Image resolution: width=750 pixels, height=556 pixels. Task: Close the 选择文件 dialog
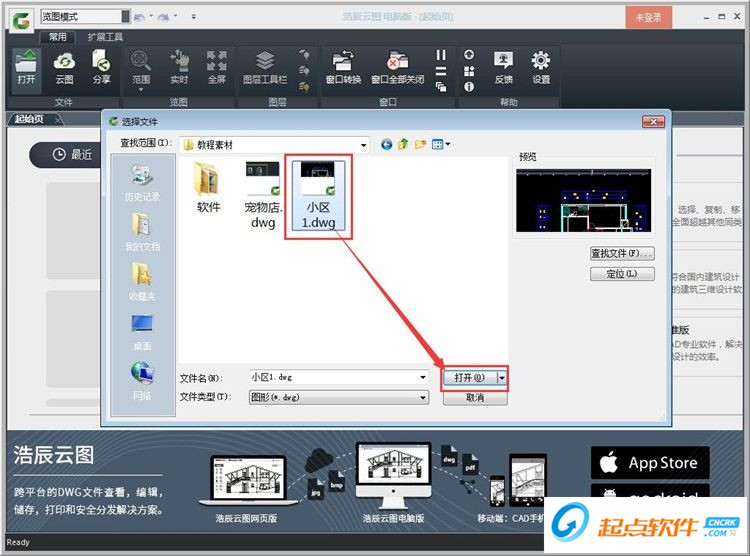[653, 122]
